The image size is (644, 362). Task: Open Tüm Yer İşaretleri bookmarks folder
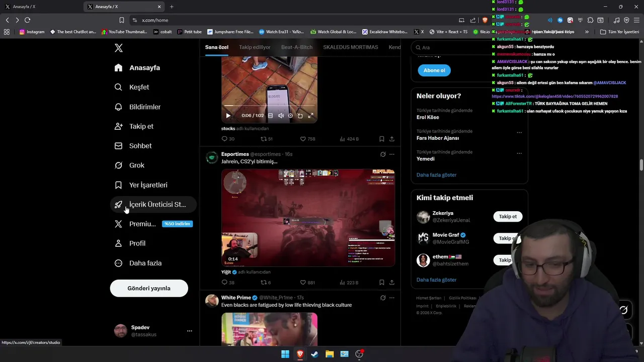620,32
